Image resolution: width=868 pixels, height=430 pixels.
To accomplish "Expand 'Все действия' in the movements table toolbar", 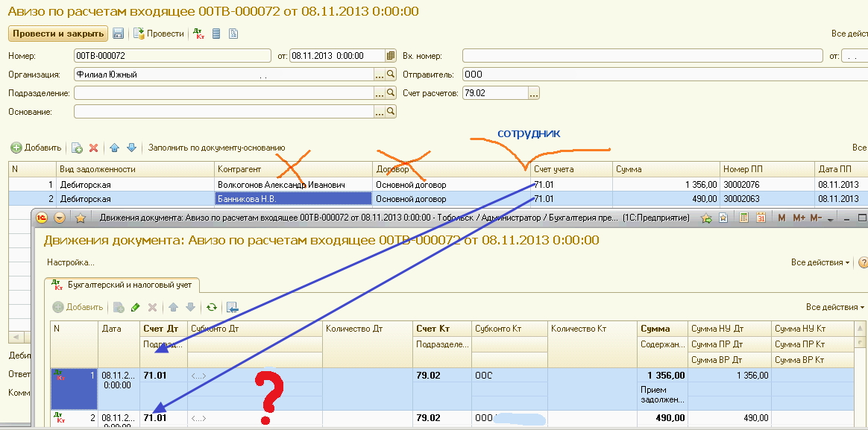I will click(x=834, y=307).
